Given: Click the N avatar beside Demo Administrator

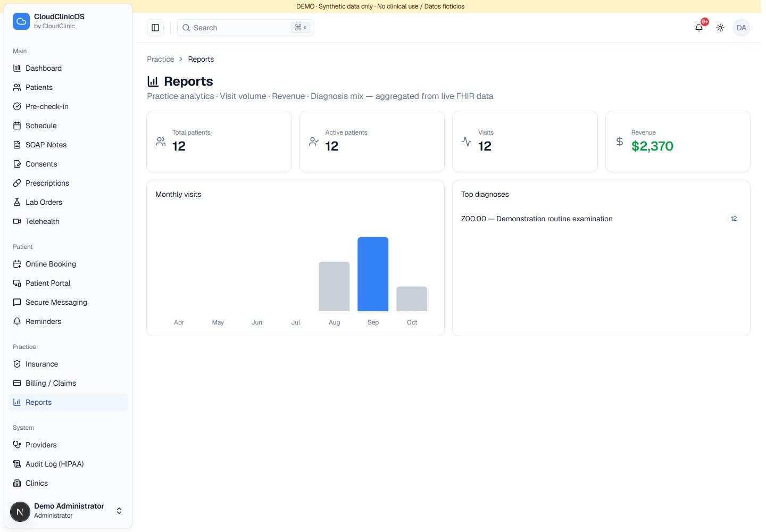Looking at the screenshot, I should [x=20, y=512].
